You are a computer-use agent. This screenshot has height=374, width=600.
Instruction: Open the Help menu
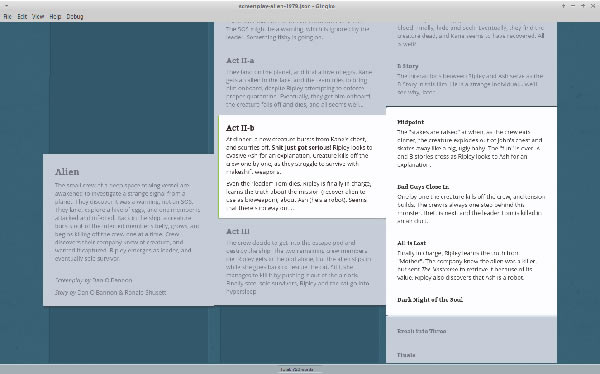pos(55,16)
